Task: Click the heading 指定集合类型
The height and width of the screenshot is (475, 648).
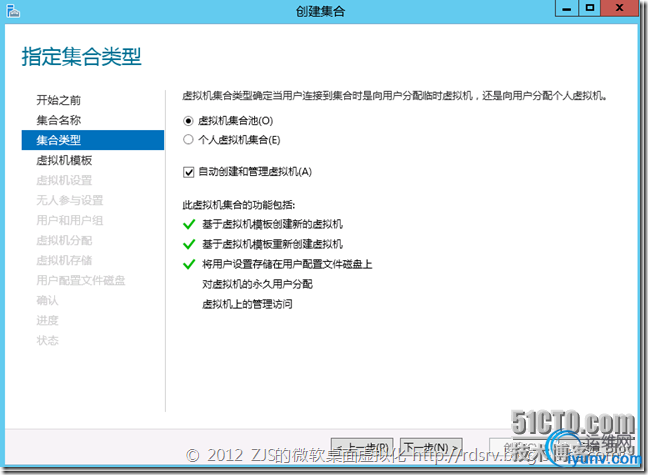Action: coord(81,57)
